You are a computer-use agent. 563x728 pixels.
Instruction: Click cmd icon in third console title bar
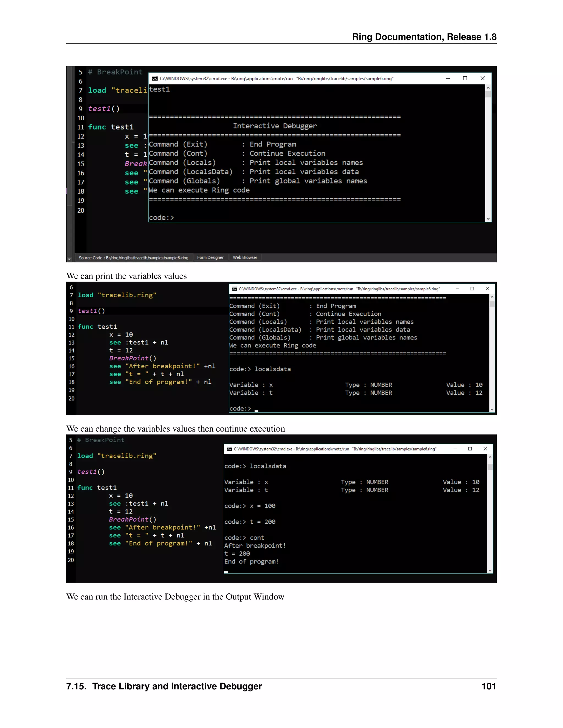click(230, 449)
